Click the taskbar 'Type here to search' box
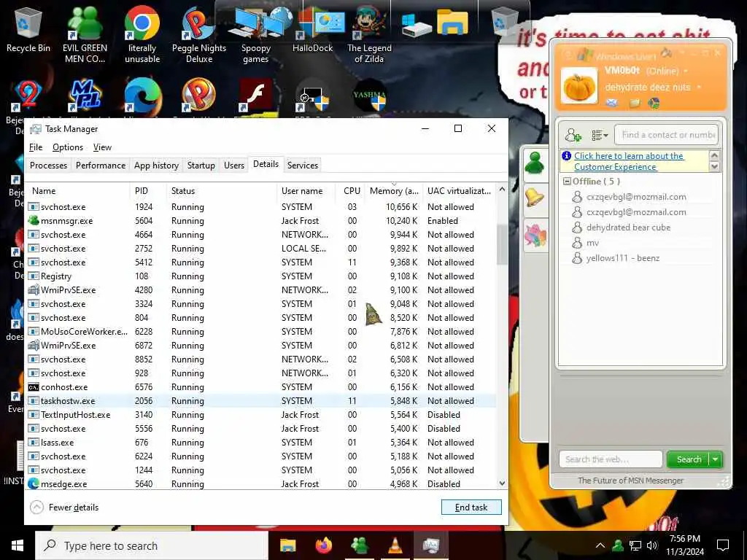Image resolution: width=747 pixels, height=560 pixels. [x=152, y=545]
